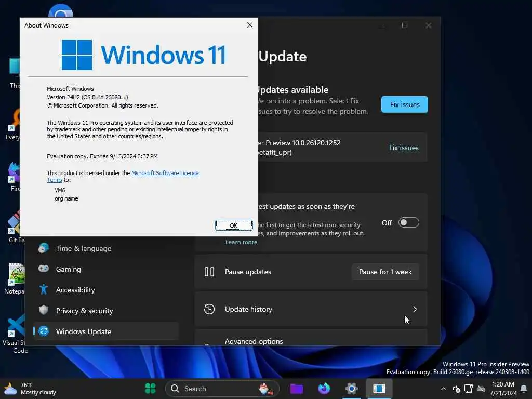This screenshot has width=532, height=399.
Task: Open the clock and date flyout
Action: point(503,389)
